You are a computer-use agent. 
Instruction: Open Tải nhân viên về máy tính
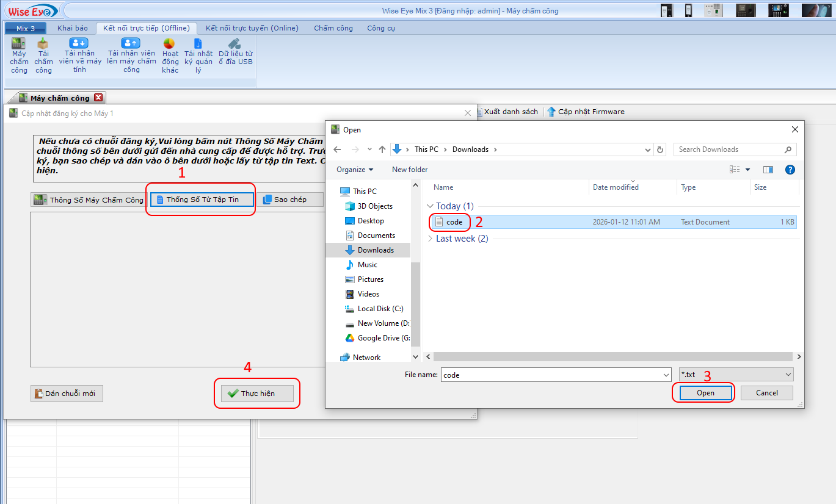tap(79, 44)
